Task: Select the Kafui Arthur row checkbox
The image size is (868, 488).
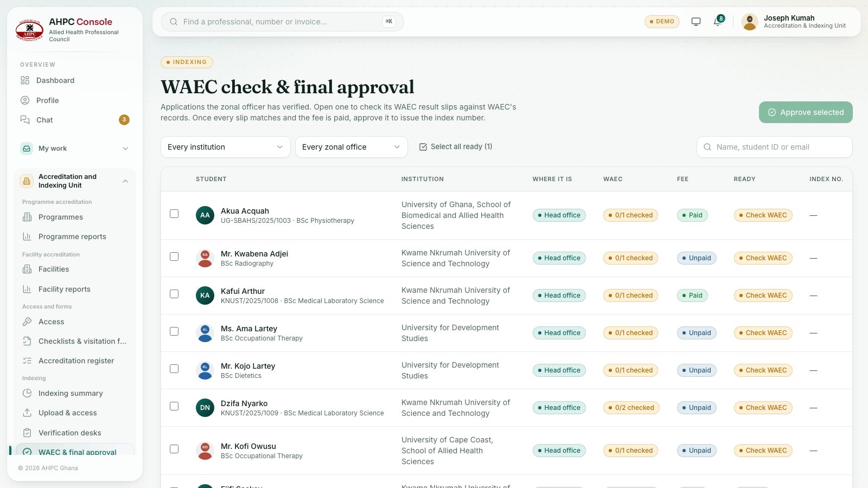Action: pos(174,294)
